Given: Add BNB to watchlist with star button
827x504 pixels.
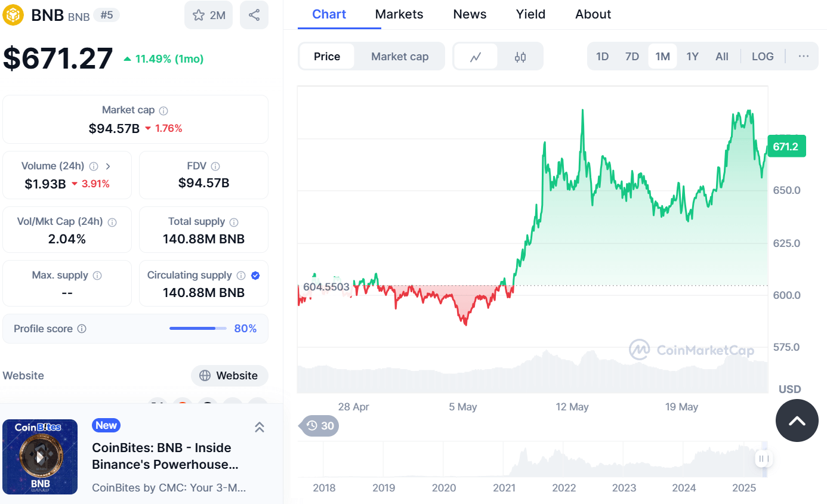Looking at the screenshot, I should [208, 15].
